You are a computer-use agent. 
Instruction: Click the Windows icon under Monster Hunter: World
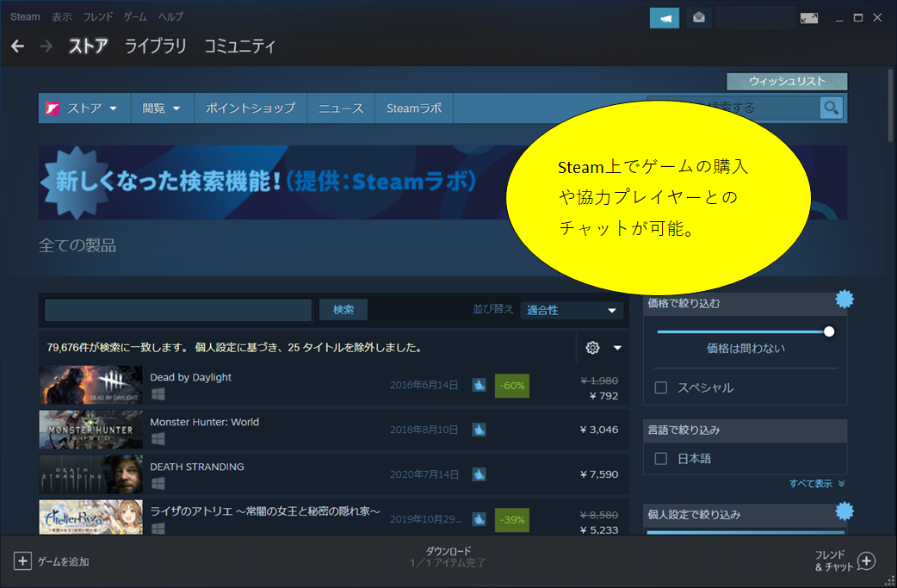point(158,439)
